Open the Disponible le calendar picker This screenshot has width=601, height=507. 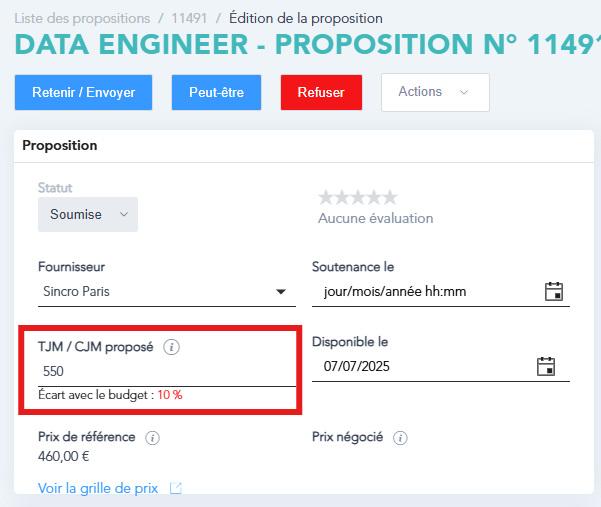(x=546, y=366)
